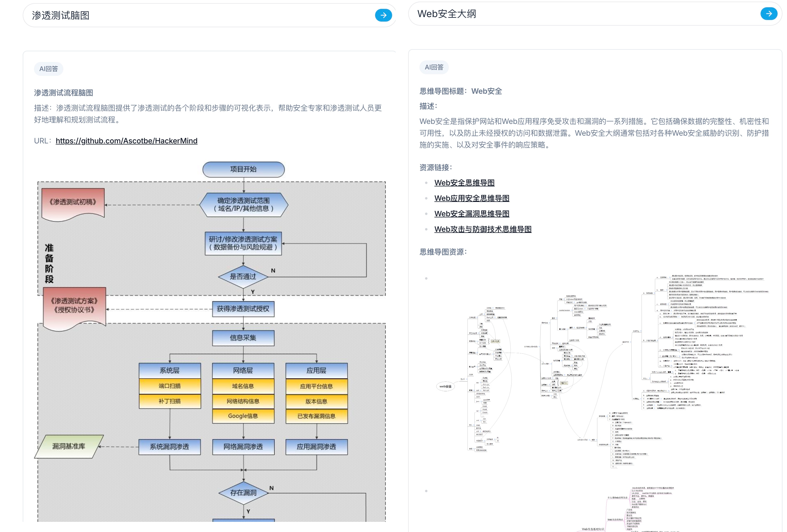This screenshot has width=787, height=532.
Task: Click the 《渗透测试初稿》 red document shape
Action: tap(73, 203)
